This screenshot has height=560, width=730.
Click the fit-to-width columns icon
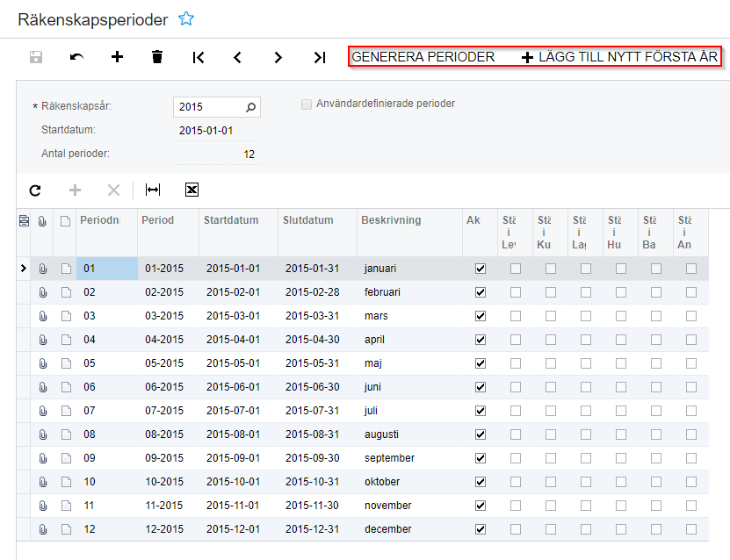[x=153, y=190]
